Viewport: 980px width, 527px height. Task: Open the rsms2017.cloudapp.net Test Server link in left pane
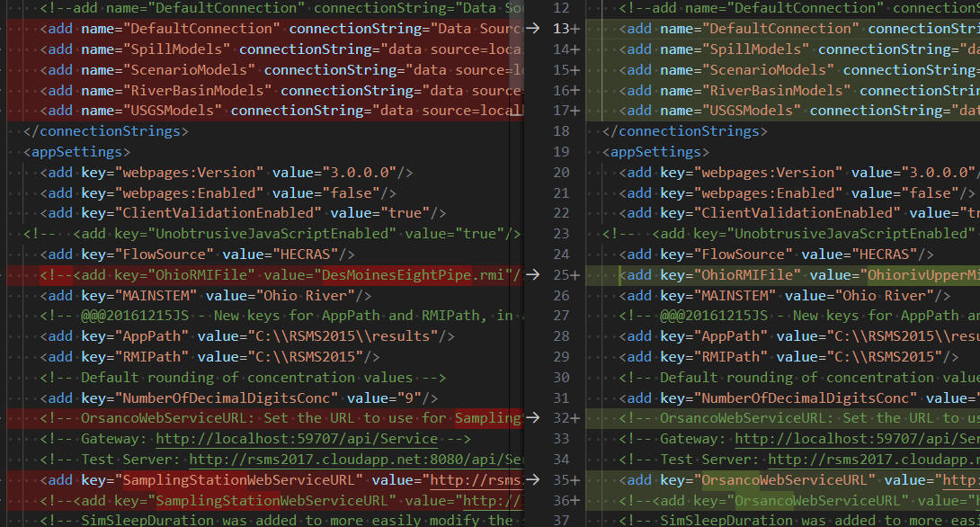356,460
